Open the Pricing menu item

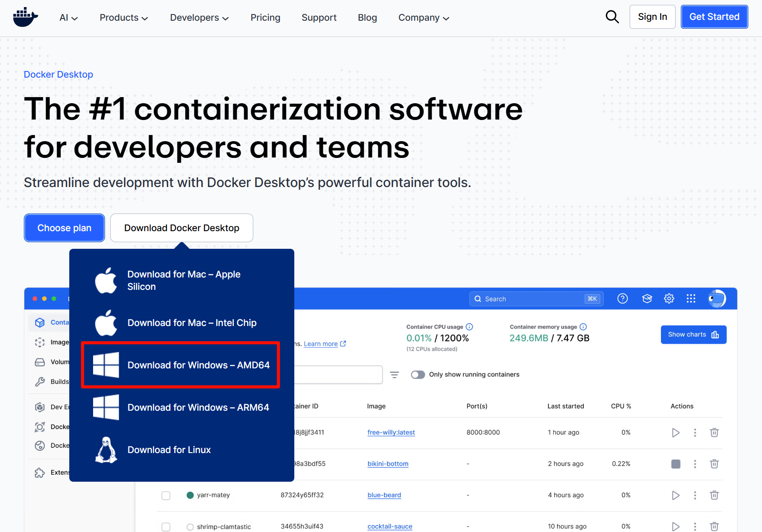(265, 18)
